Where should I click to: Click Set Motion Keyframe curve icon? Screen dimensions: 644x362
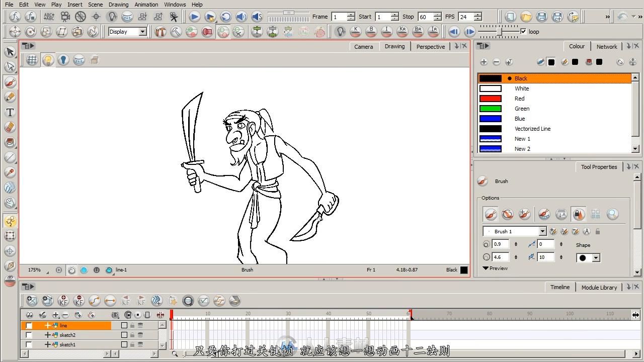click(95, 301)
